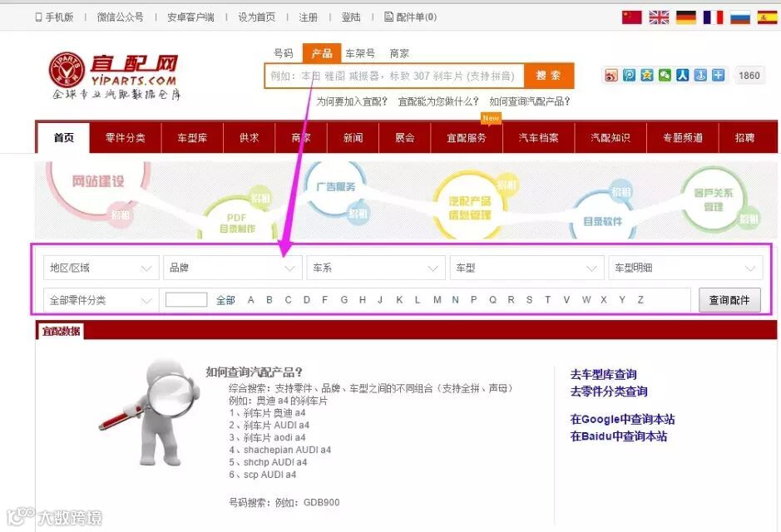Open 供求 nav menu

pos(249,138)
